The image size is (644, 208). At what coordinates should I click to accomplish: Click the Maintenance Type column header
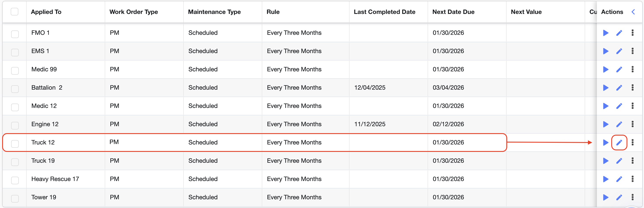tap(214, 12)
